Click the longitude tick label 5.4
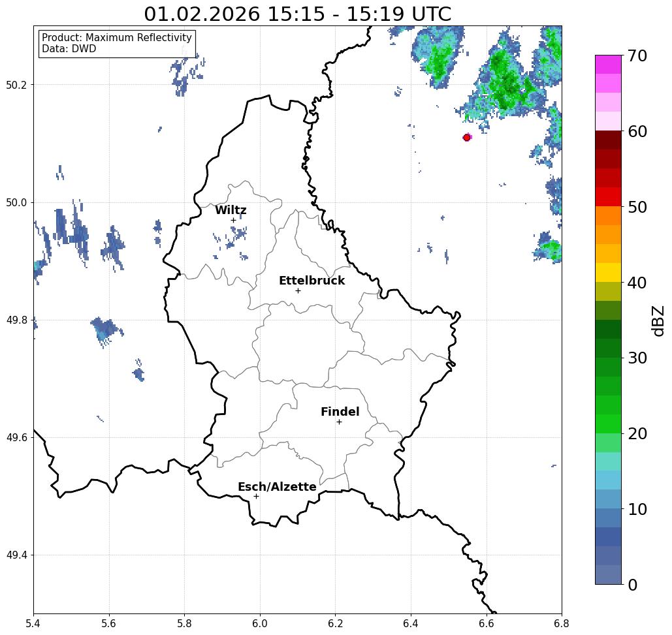This screenshot has height=635, width=672. pos(33,623)
